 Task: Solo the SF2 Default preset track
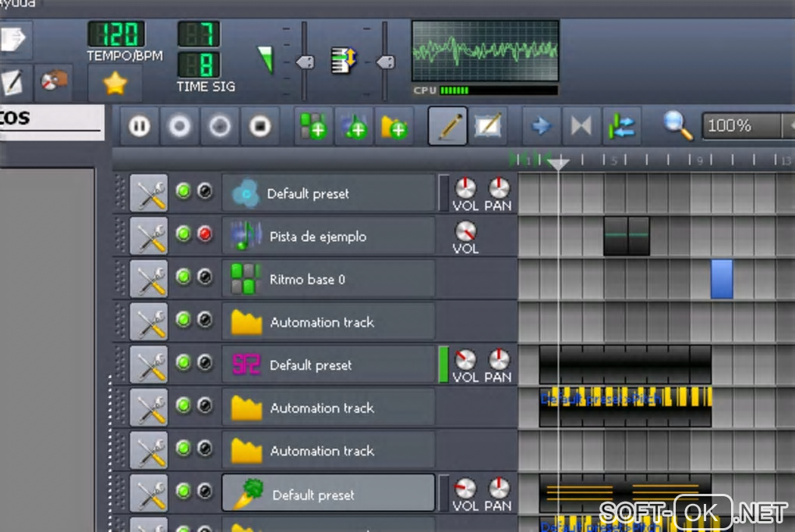click(205, 362)
